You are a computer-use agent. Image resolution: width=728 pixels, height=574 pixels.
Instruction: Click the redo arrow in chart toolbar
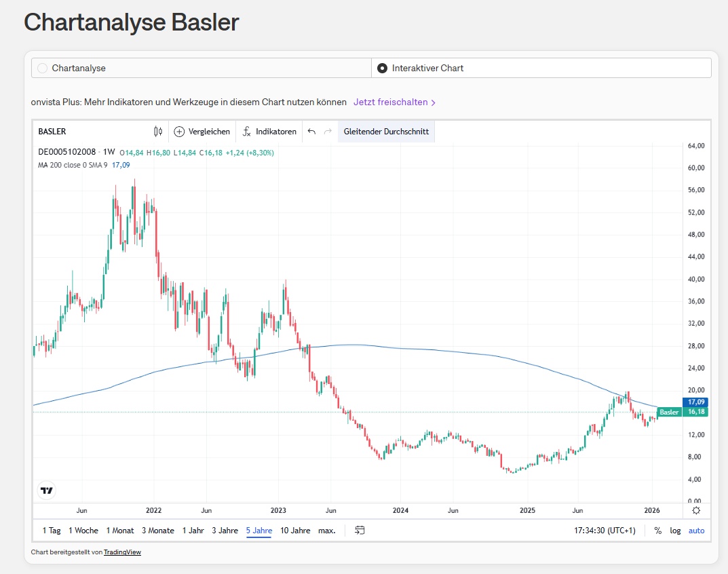[328, 132]
